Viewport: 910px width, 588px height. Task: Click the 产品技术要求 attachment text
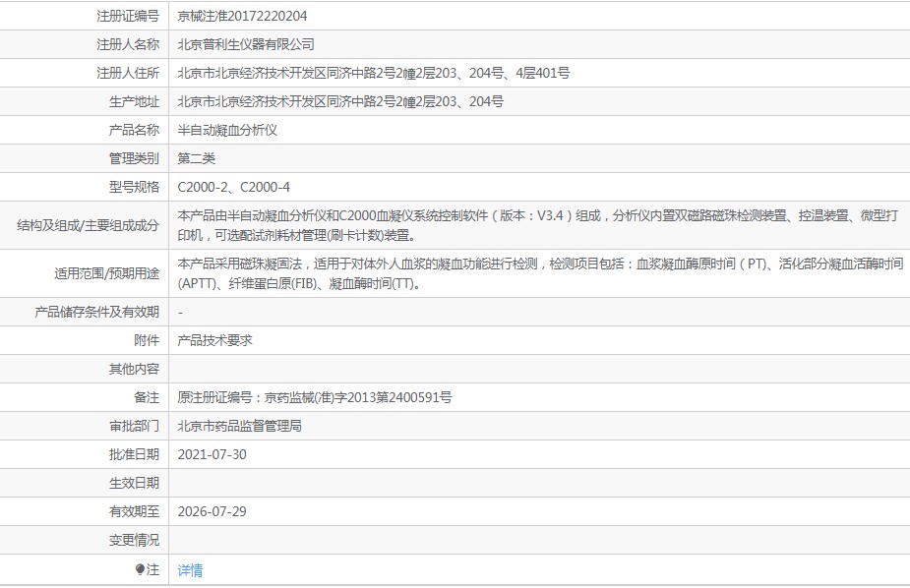pos(214,340)
